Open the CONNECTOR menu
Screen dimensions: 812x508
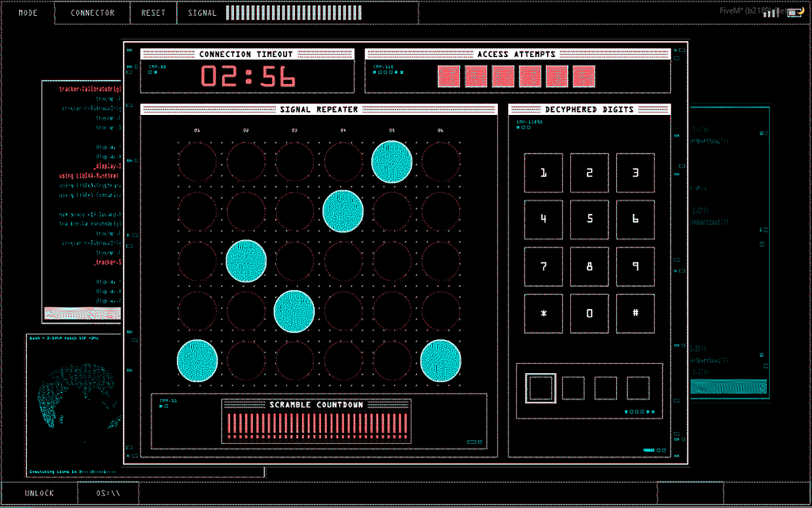point(92,13)
